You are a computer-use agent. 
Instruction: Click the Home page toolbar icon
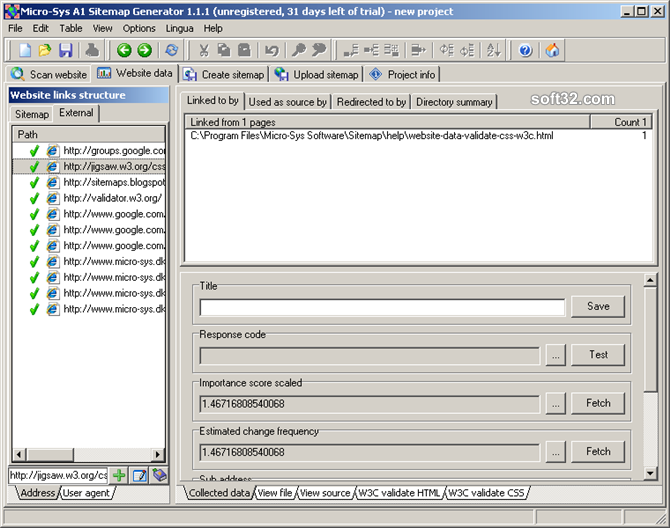[x=552, y=50]
